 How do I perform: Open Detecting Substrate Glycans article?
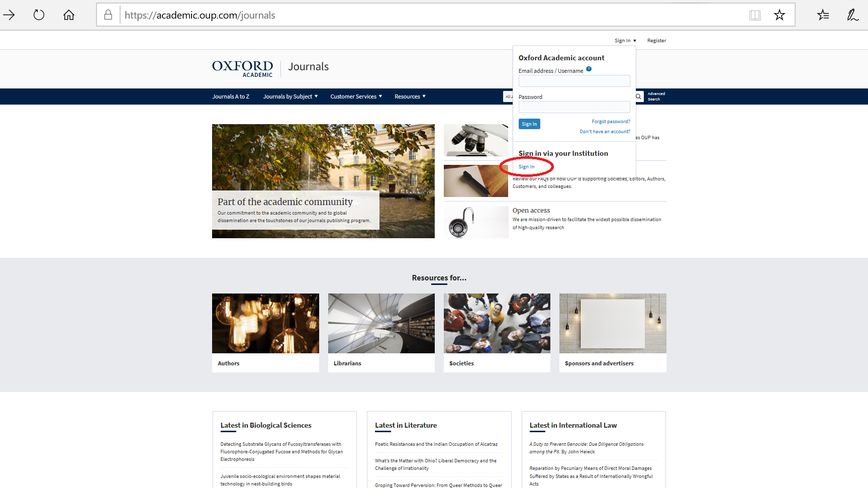[x=281, y=452]
